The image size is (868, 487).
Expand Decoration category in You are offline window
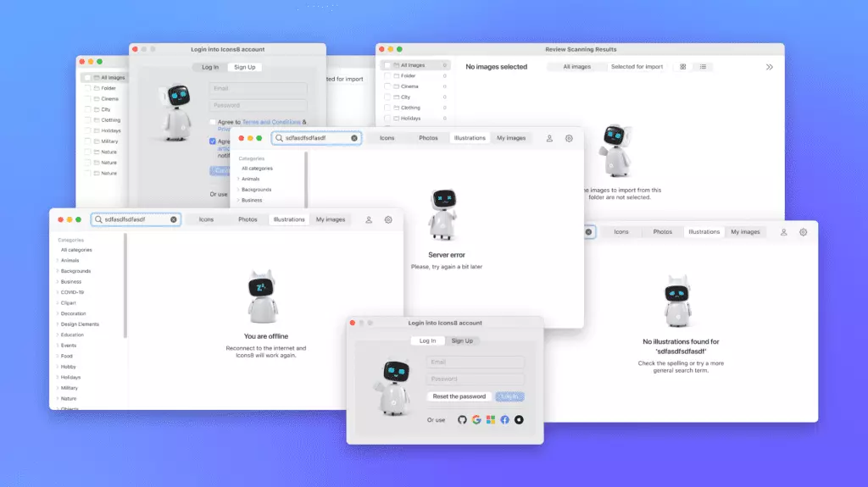58,313
